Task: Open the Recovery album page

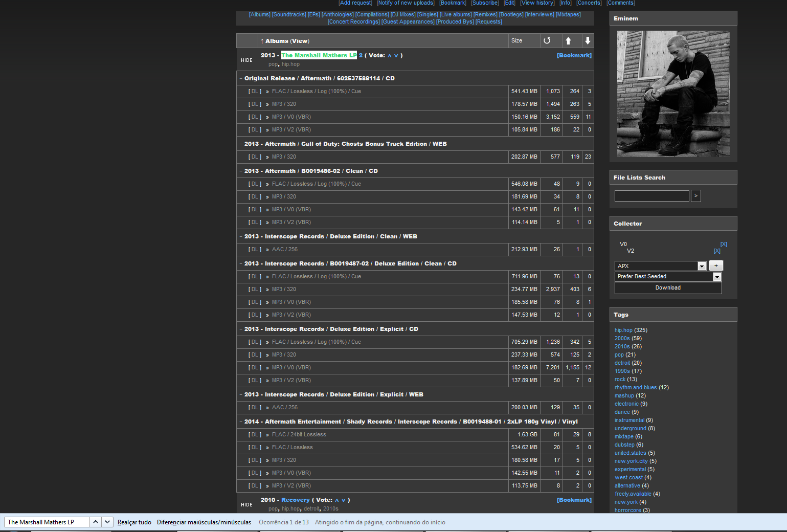Action: pos(295,500)
